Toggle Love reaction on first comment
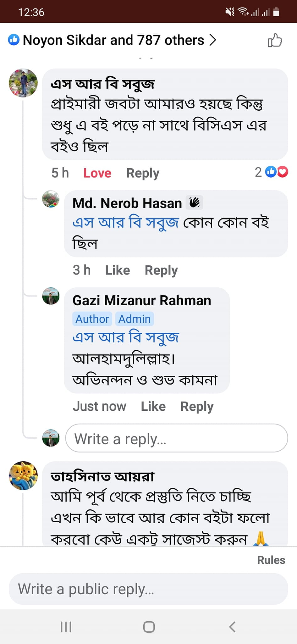 point(97,173)
